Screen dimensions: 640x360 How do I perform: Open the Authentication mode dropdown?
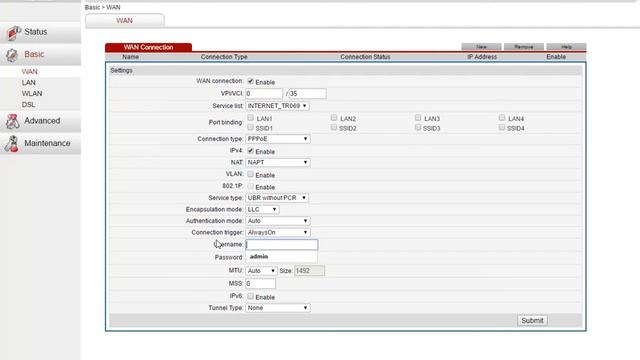278,221
